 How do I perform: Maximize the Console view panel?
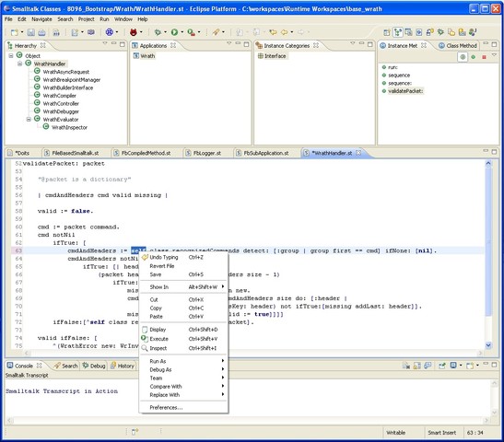(x=495, y=365)
